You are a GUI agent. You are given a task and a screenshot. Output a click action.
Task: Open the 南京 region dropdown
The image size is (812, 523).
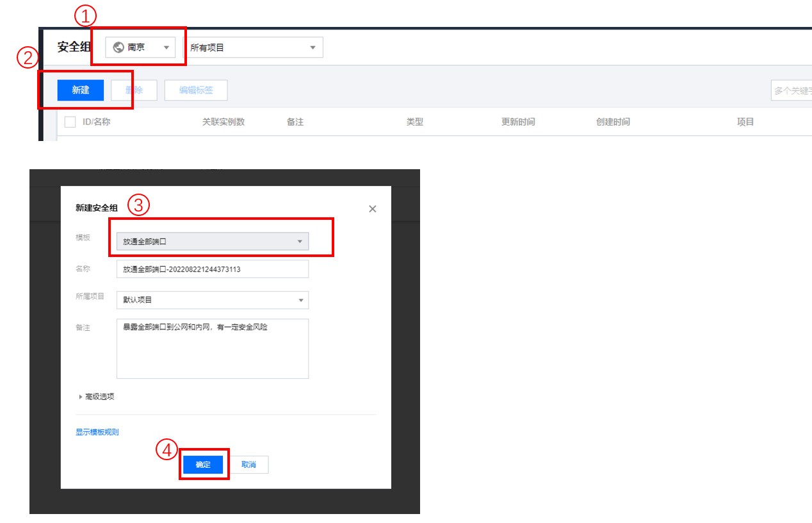pos(141,47)
